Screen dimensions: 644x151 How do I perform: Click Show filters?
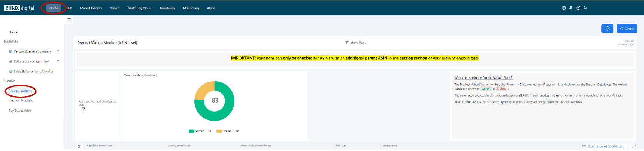358,43
